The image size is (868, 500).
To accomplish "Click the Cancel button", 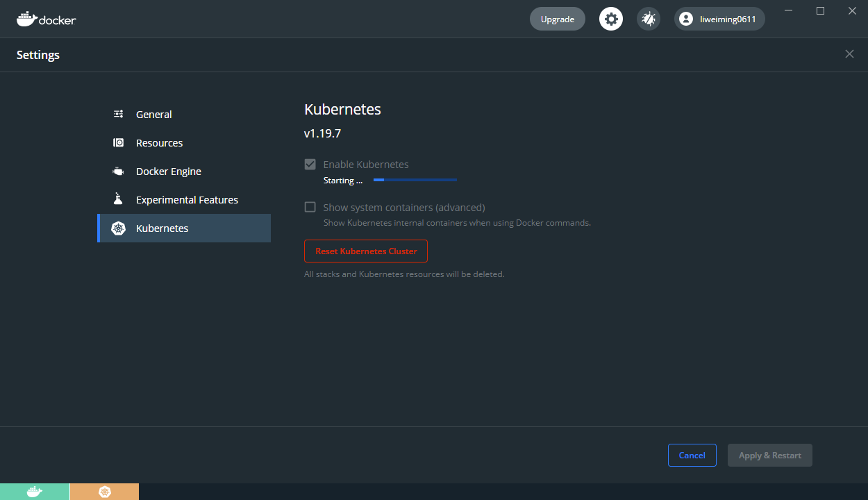I will point(692,456).
